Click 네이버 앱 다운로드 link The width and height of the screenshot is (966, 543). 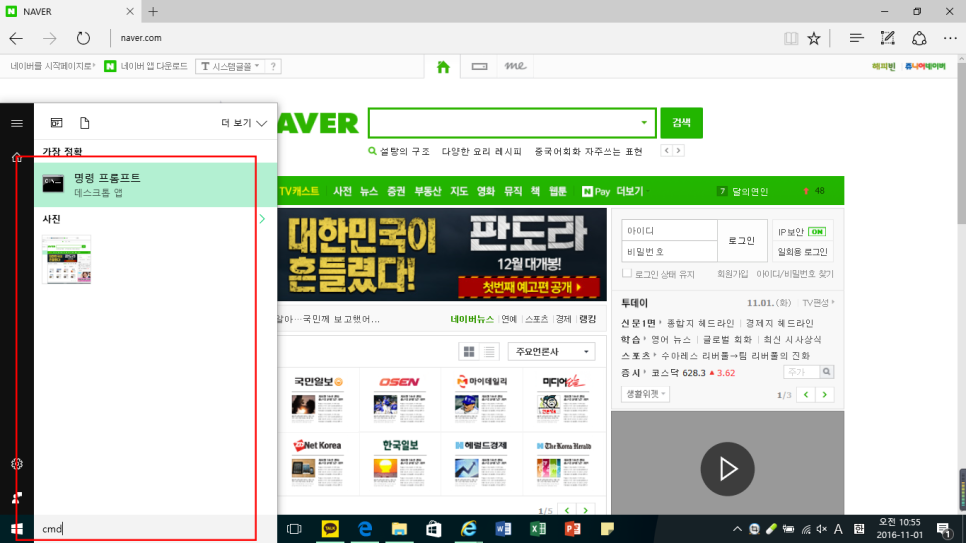pos(146,66)
